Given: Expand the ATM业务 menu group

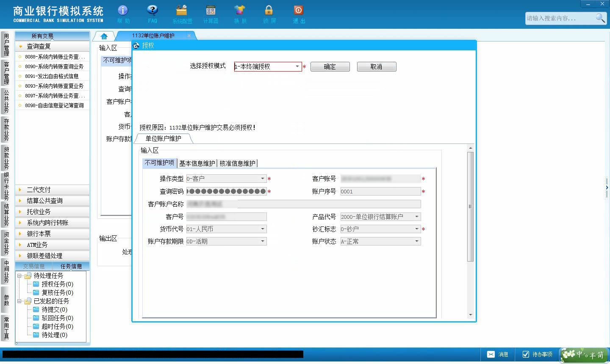Looking at the screenshot, I should click(x=53, y=245).
